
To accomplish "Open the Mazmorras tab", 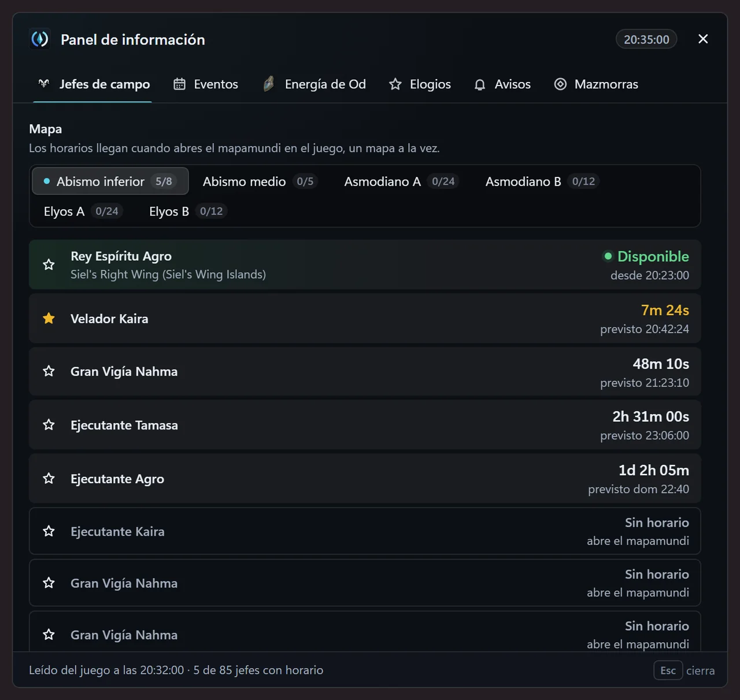I will point(596,84).
